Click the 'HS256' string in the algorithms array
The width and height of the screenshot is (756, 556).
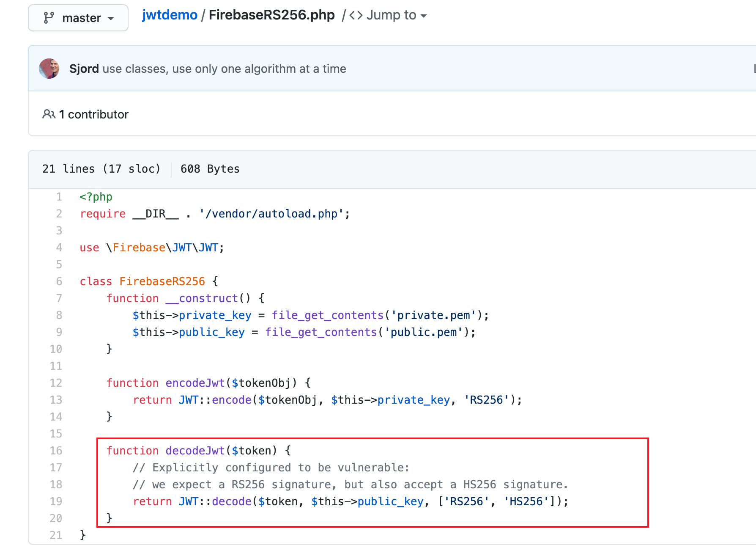point(526,501)
